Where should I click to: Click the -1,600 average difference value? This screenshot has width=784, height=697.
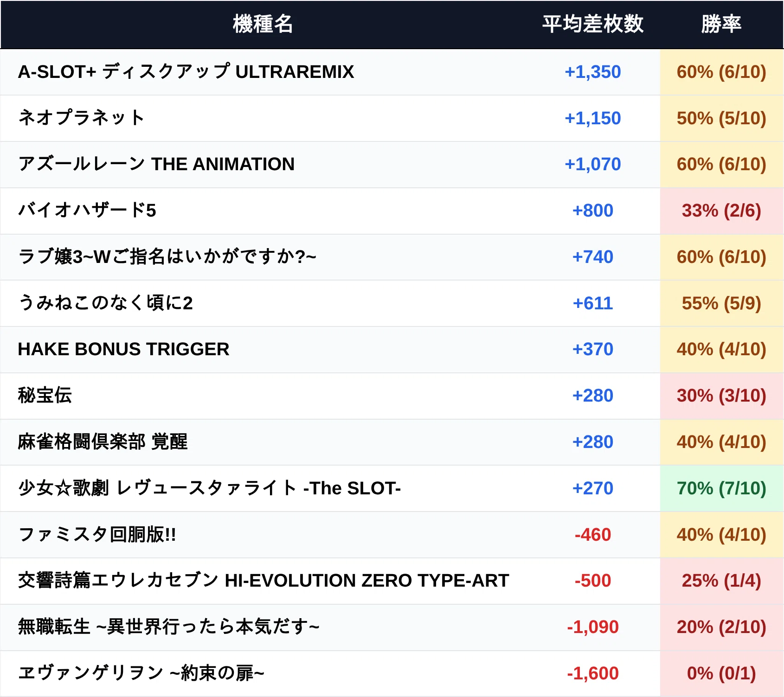point(593,673)
